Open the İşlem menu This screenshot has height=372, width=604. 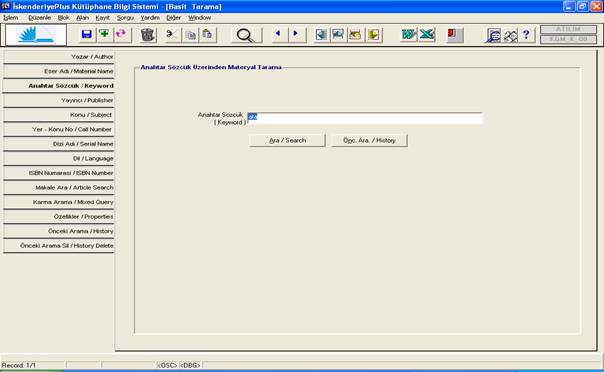11,18
